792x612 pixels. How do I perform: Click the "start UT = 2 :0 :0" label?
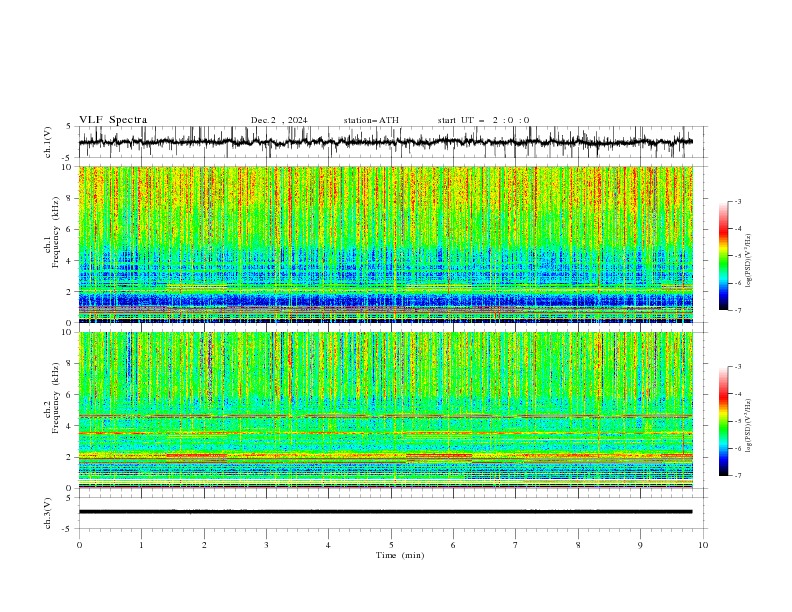pyautogui.click(x=483, y=120)
